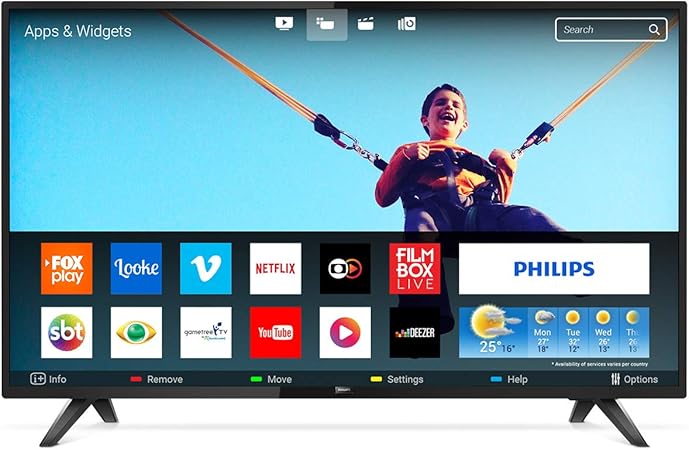
Task: Open the weather forecast widget
Action: 554,333
